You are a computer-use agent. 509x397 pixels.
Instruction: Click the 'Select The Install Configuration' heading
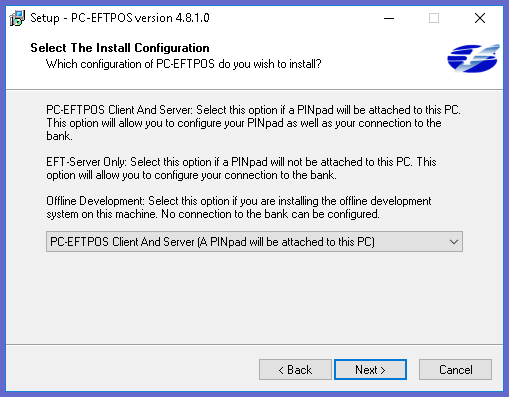point(120,48)
